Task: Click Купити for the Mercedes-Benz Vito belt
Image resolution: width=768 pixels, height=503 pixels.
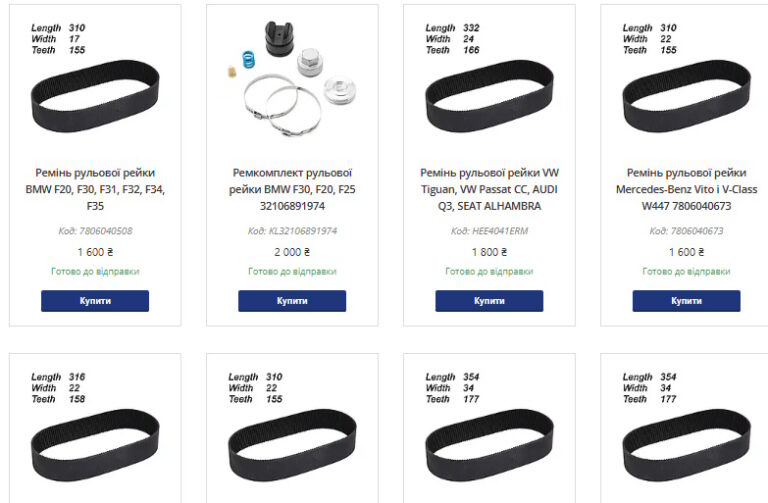Action: click(686, 301)
